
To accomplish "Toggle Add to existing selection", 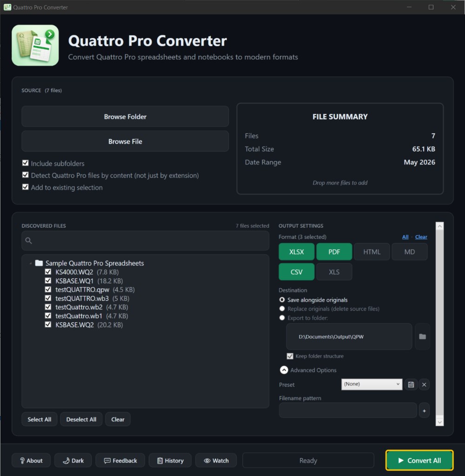I will tap(26, 187).
